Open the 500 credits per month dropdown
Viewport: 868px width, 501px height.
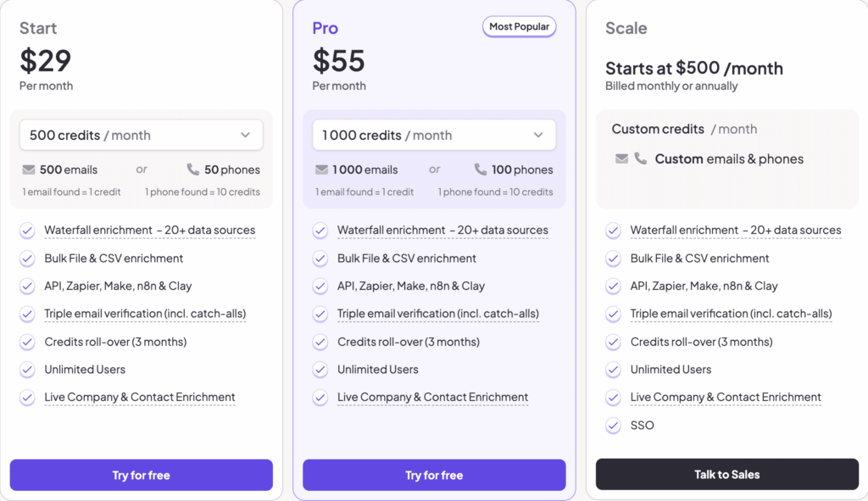pyautogui.click(x=141, y=134)
